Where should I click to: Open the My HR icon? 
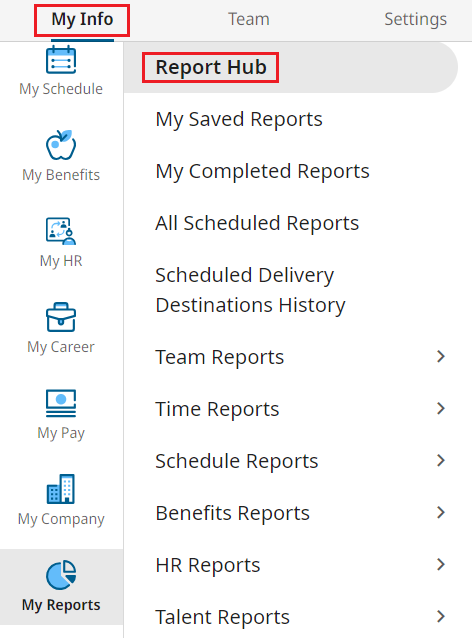pos(61,231)
